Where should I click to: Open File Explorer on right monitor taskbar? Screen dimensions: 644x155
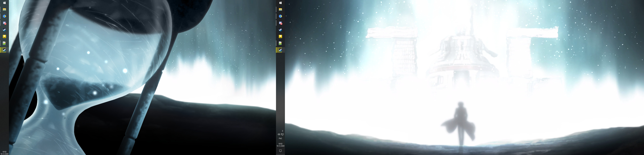pyautogui.click(x=280, y=9)
